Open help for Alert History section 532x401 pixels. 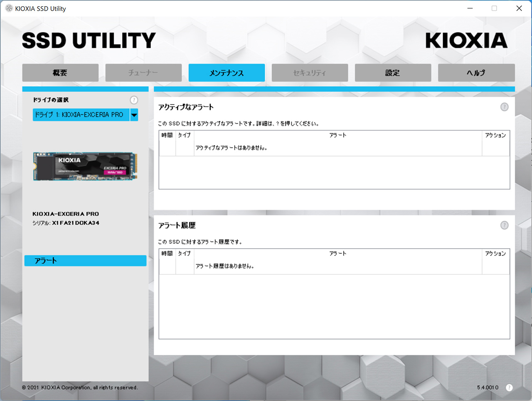[x=504, y=225]
